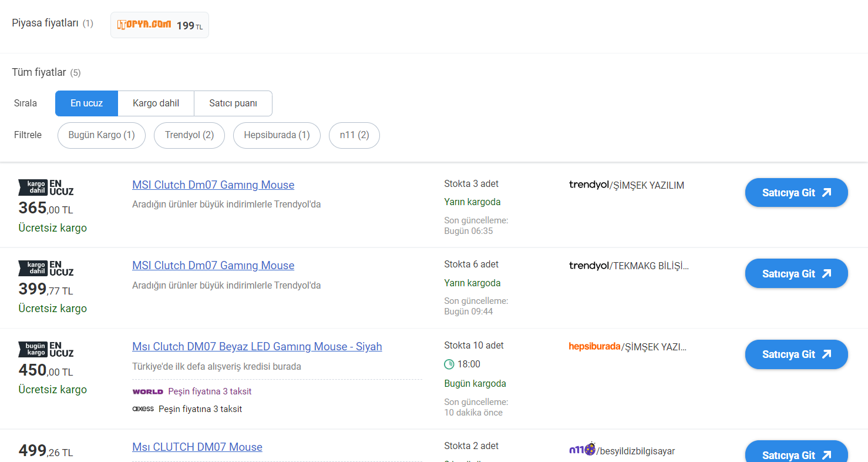Click the 450,00 TL price
Image resolution: width=868 pixels, height=462 pixels.
[46, 371]
